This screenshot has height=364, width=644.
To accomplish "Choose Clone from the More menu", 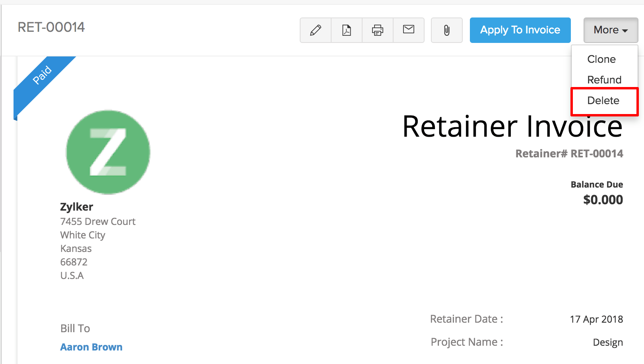I will [x=601, y=59].
